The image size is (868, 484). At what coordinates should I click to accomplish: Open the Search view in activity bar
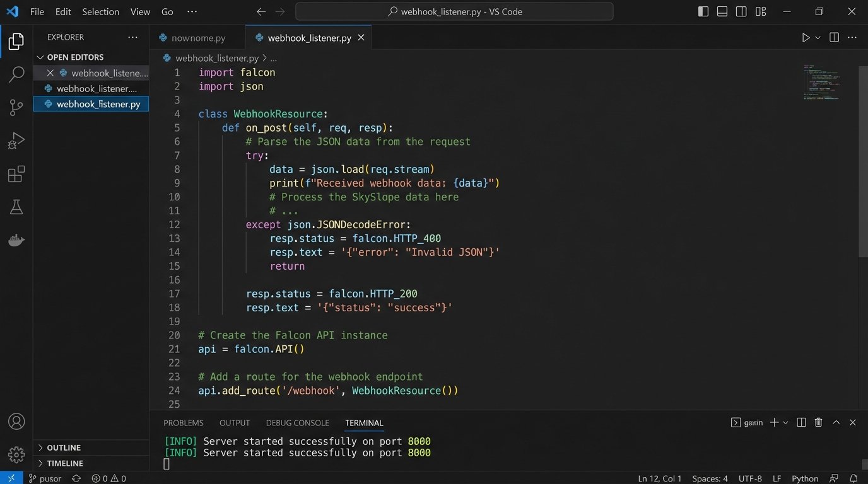(16, 74)
